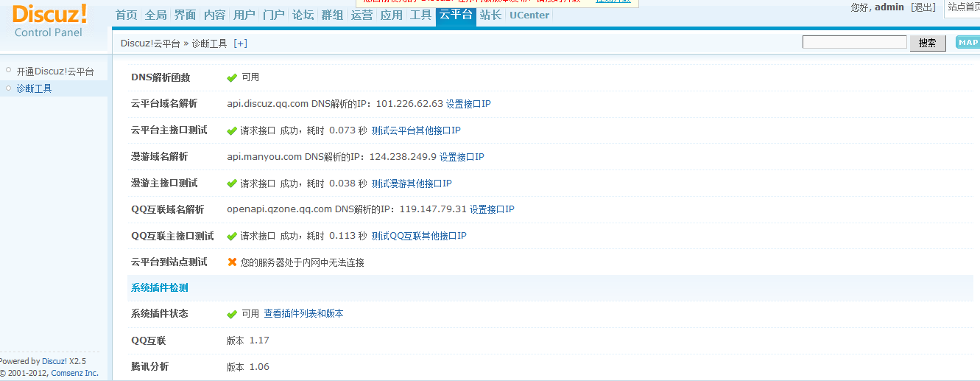
Task: Click 测试云平台其他接口IP link
Action: (x=416, y=130)
